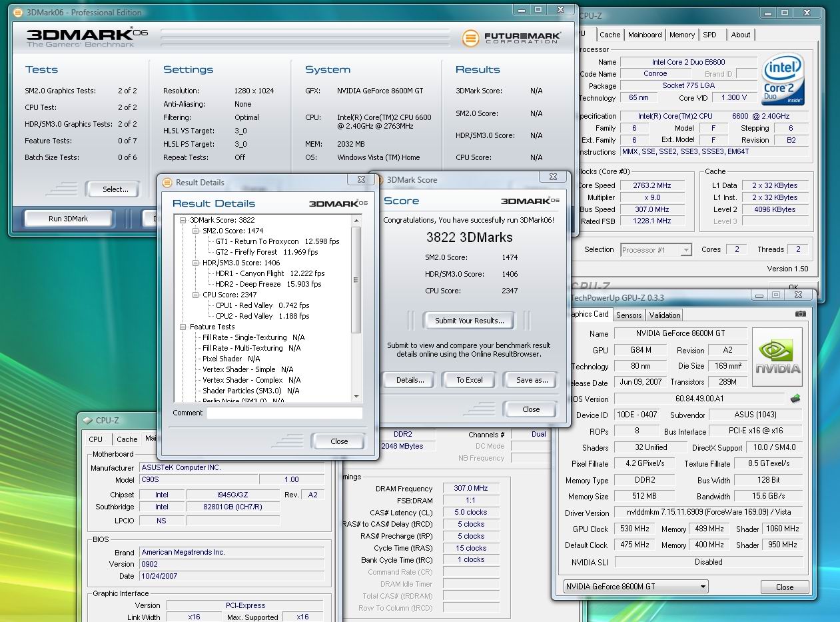
Task: Click GPU-Z driver version field
Action: coord(708,513)
